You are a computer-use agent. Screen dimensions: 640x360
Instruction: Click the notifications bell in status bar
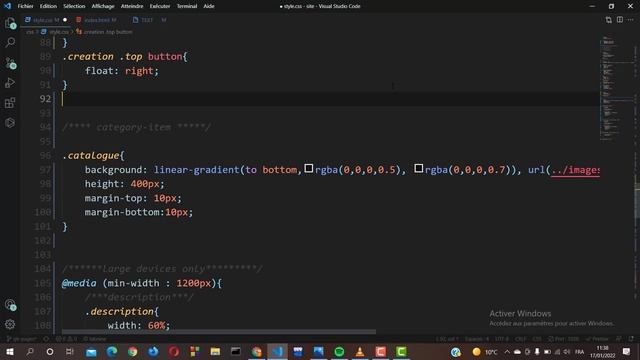pos(631,339)
